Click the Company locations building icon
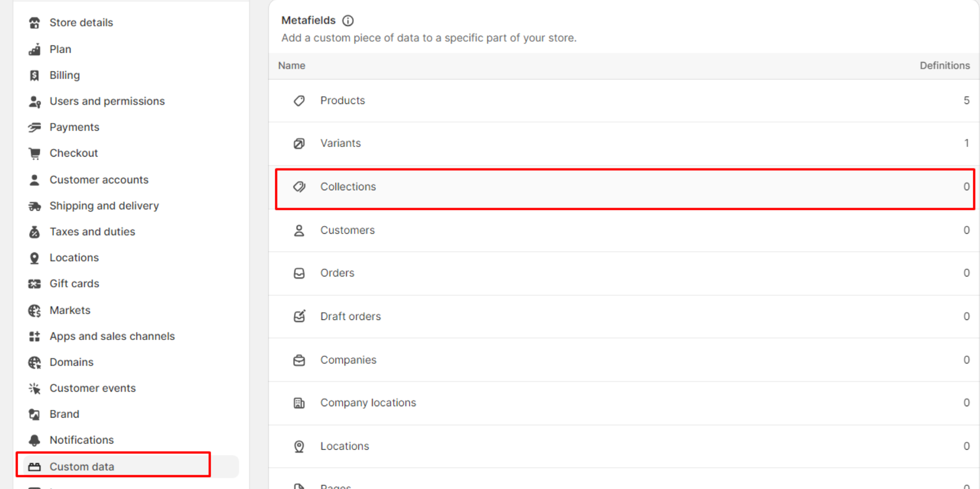The height and width of the screenshot is (489, 980). 299,403
